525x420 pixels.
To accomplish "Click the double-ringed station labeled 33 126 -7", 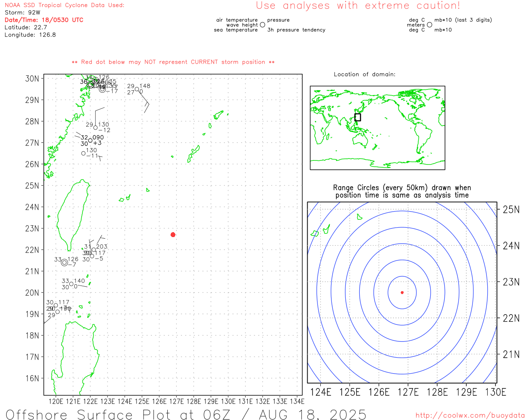I will pos(64,262).
